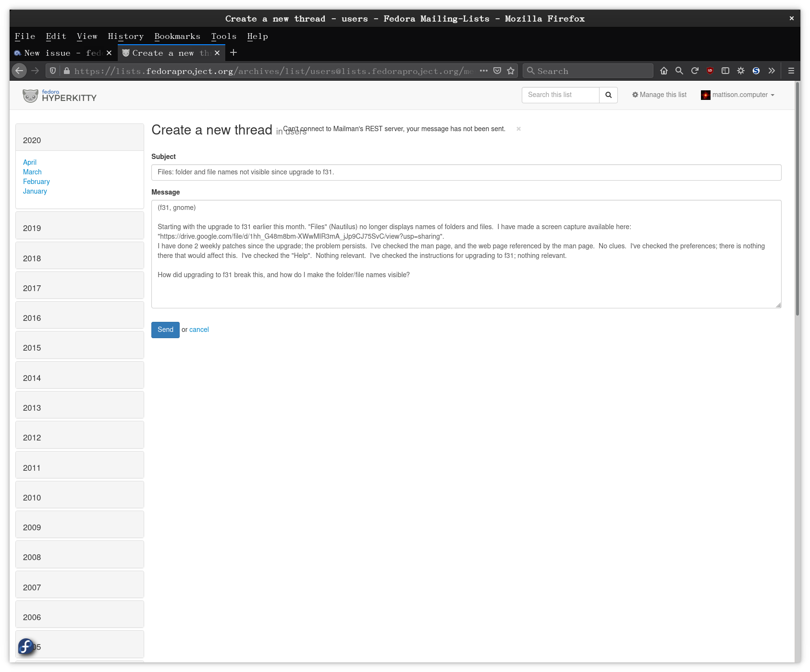The height and width of the screenshot is (672, 810).
Task: Save page to Pocket
Action: [497, 71]
